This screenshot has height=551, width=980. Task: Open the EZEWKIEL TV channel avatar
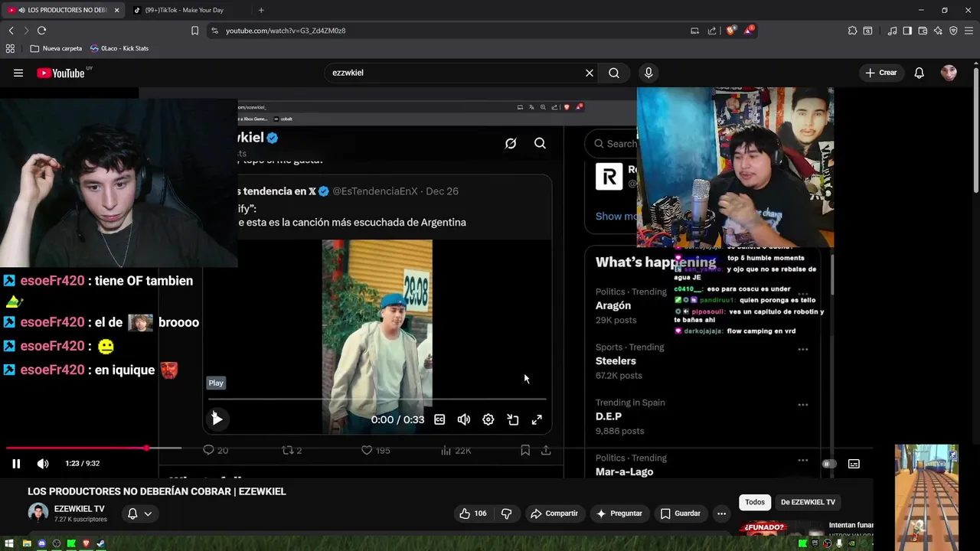click(38, 513)
